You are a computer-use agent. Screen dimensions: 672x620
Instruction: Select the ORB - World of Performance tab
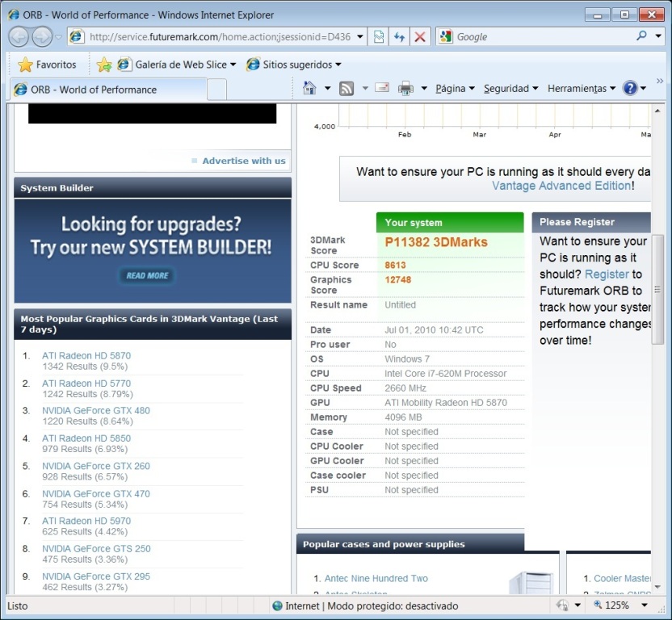109,90
